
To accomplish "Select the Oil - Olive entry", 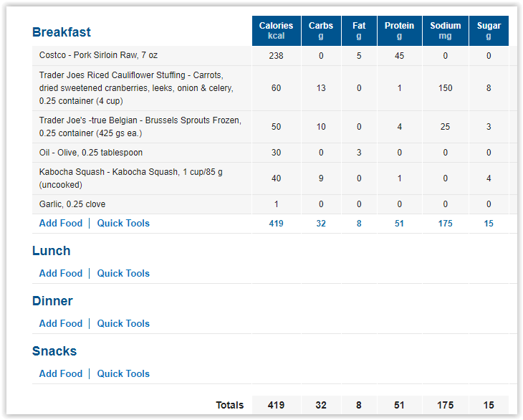I will [91, 153].
